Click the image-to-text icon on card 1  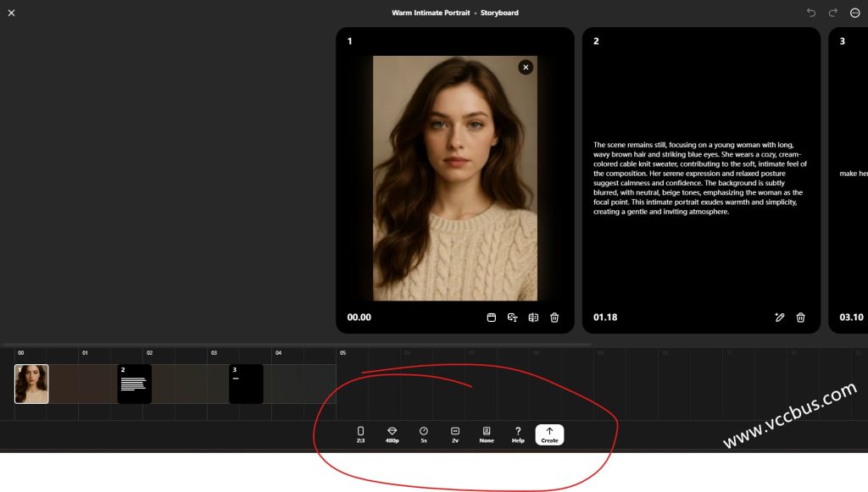pyautogui.click(x=512, y=318)
